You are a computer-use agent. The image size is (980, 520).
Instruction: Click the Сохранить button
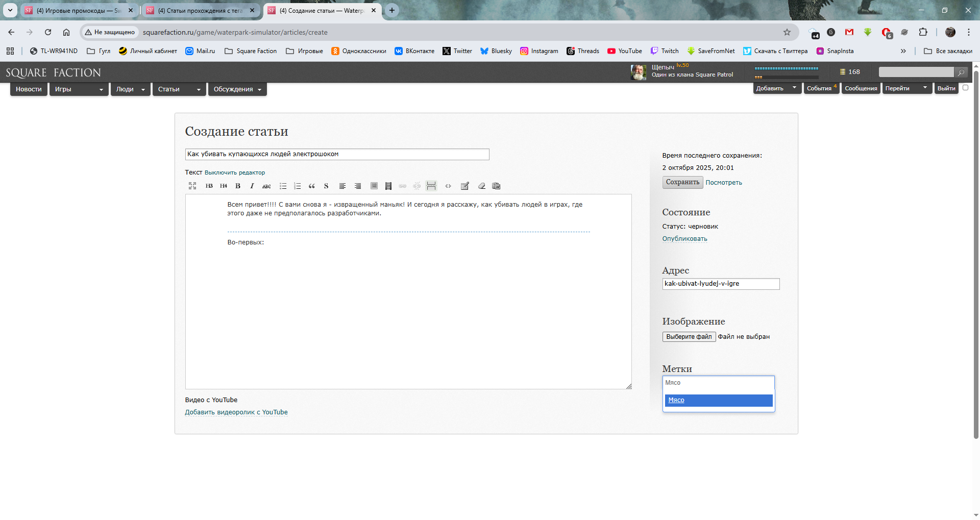(x=682, y=182)
